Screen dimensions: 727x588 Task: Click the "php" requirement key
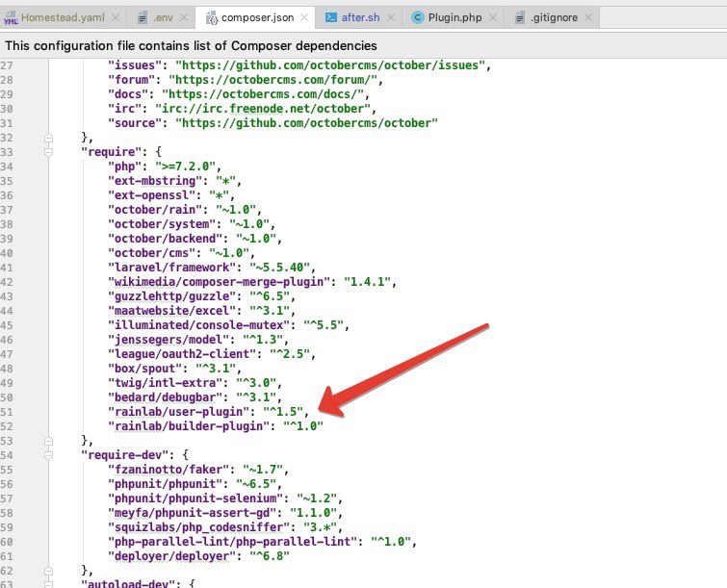(125, 166)
